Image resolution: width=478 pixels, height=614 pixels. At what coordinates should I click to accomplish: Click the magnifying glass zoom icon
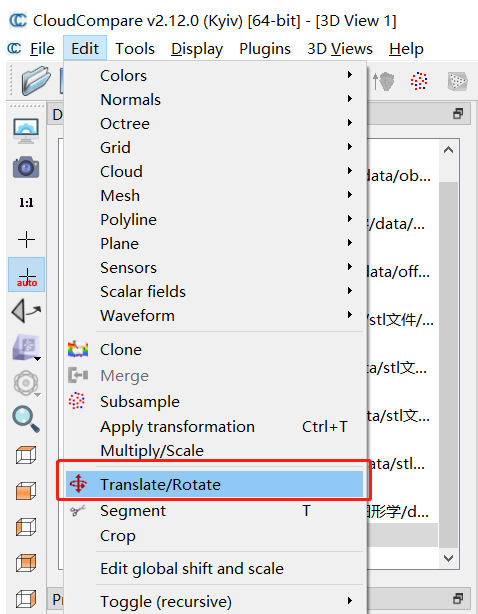point(26,419)
